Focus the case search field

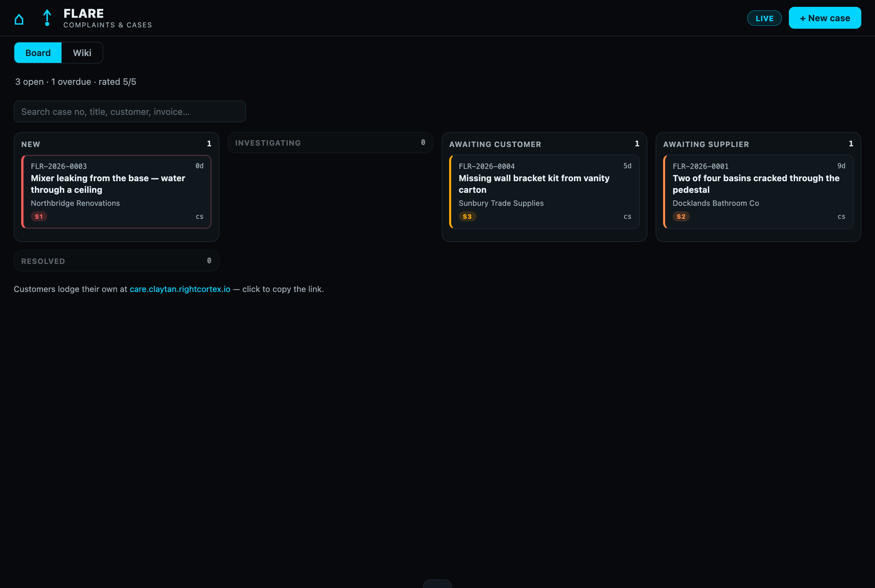pyautogui.click(x=130, y=111)
